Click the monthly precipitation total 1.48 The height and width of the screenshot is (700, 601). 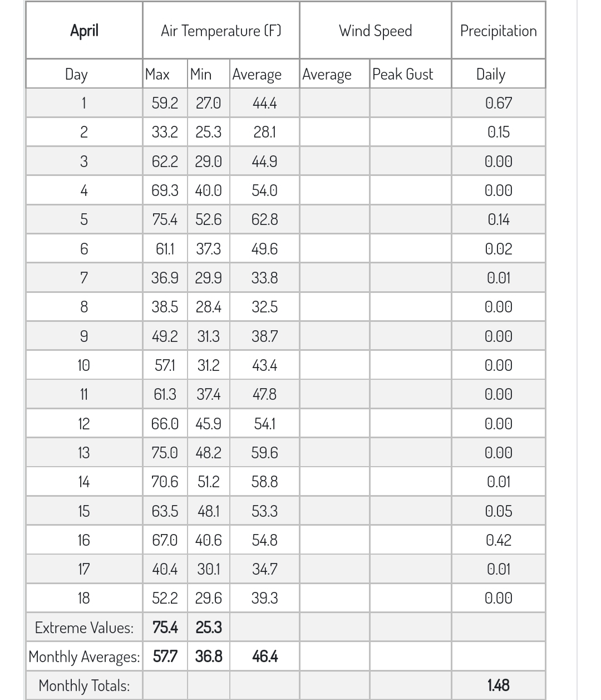click(x=499, y=686)
